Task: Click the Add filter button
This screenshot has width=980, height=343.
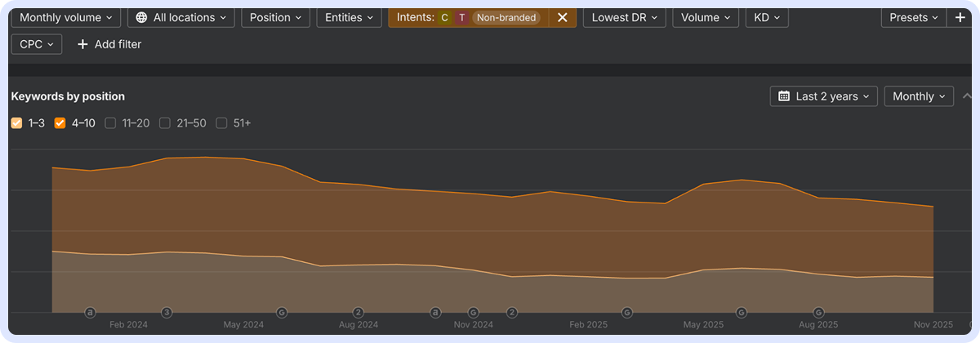Action: pyautogui.click(x=109, y=44)
